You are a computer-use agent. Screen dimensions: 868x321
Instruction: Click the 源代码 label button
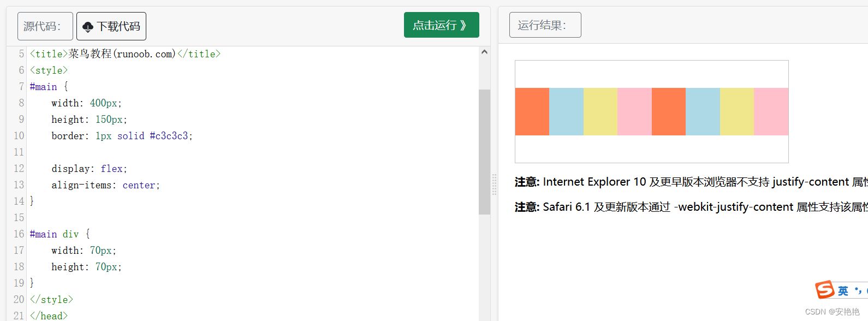click(45, 26)
